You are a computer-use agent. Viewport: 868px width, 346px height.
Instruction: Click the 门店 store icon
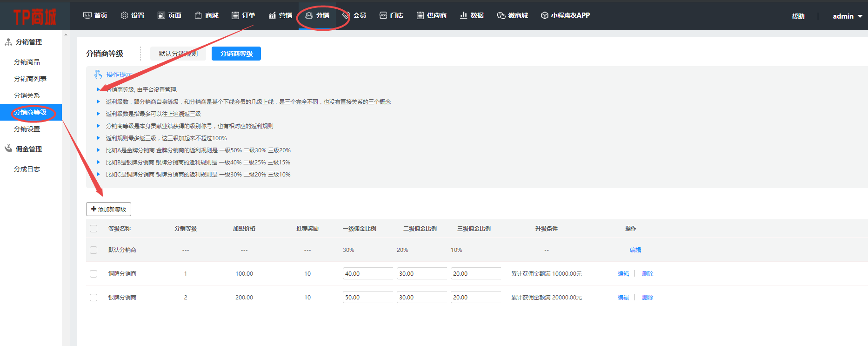point(383,15)
